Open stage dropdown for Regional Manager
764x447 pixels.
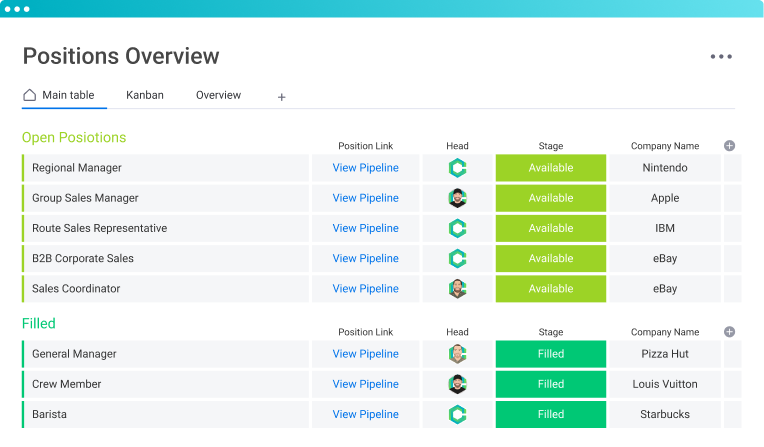point(550,168)
